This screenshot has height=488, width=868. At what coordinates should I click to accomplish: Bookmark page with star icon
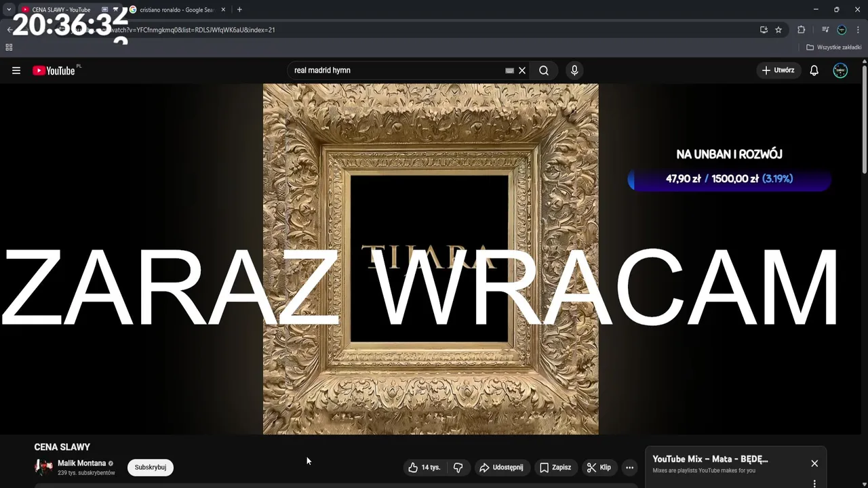click(x=778, y=30)
